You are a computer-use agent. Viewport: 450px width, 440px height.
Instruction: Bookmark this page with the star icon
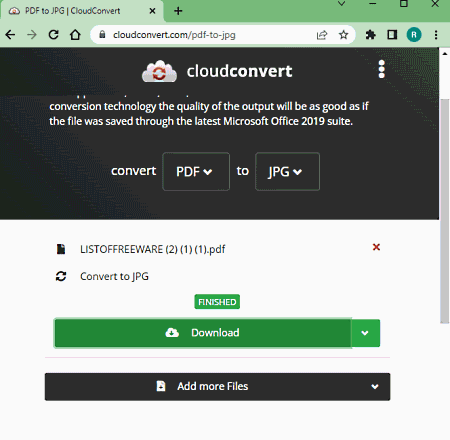[343, 35]
